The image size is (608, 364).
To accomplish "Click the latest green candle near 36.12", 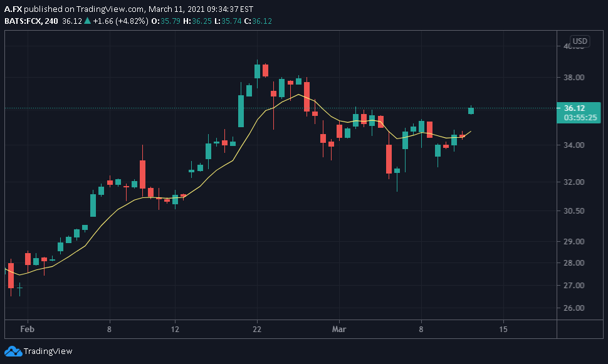I will [471, 111].
